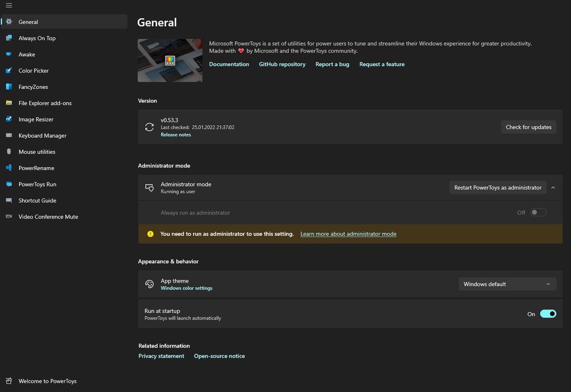Screen dimensions: 571x392
Task: Click the General gear icon in sidebar
Action: tap(9, 21)
